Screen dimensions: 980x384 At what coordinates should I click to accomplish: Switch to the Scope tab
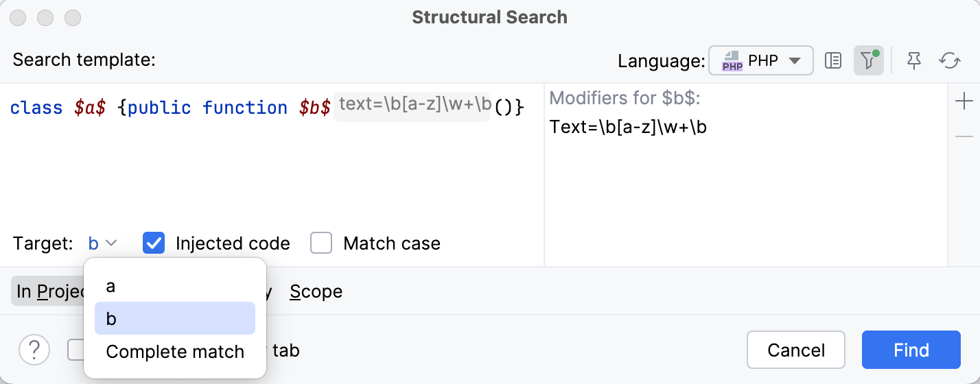click(x=316, y=291)
